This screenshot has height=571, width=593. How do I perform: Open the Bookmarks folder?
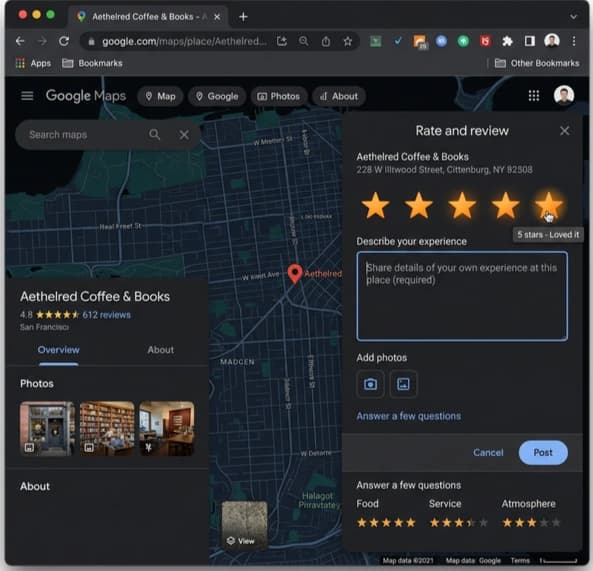click(x=92, y=63)
